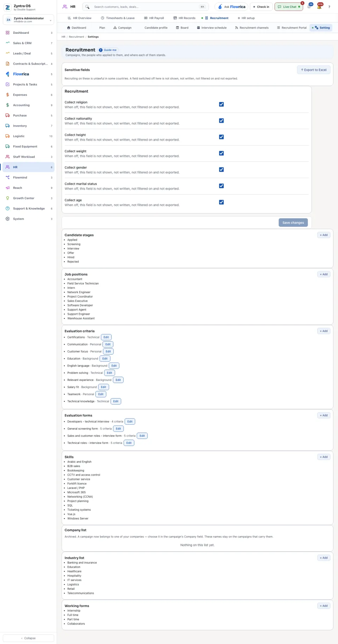
Task: Edit the Salary fit criterion
Action: pos(104,387)
